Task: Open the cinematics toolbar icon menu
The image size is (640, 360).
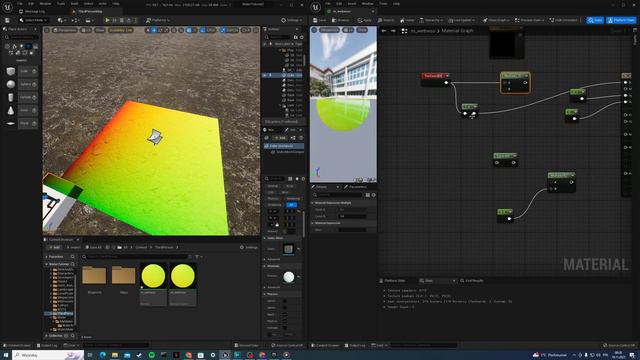Action: click(89, 20)
